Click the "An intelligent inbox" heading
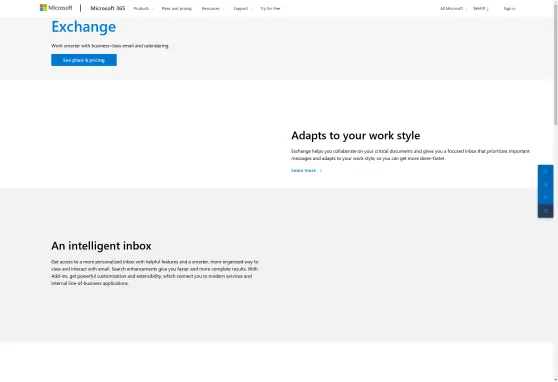The width and height of the screenshot is (558, 382). tap(101, 246)
